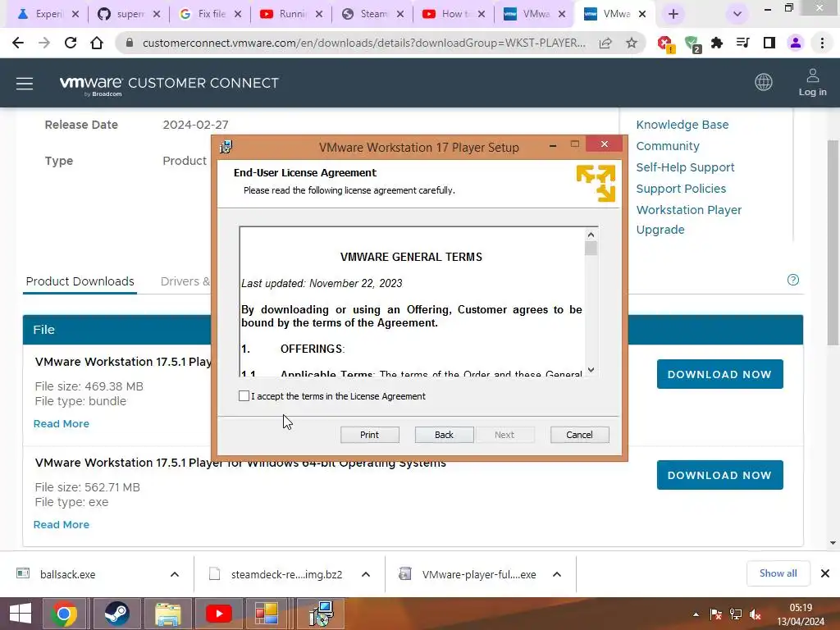Click the taskbar clock and date
Screen dimensions: 840x630
[801, 614]
